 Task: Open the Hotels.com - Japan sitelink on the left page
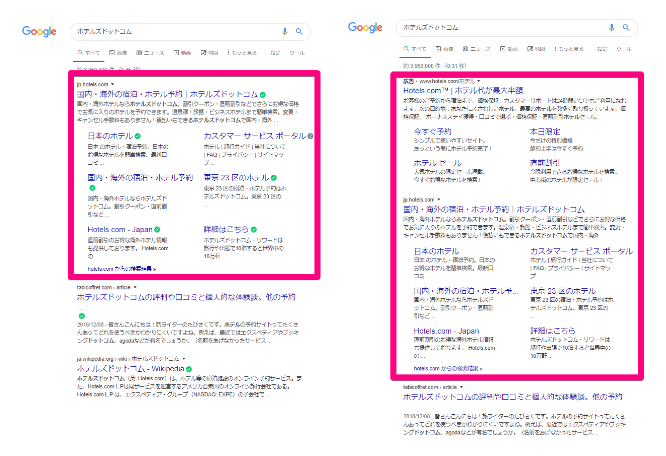(120, 229)
